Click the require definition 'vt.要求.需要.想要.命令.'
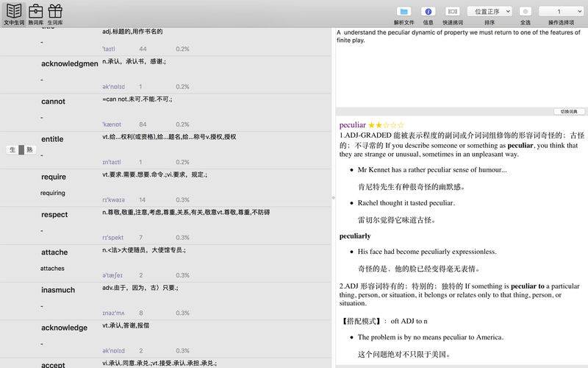The width and height of the screenshot is (588, 368). [154, 174]
